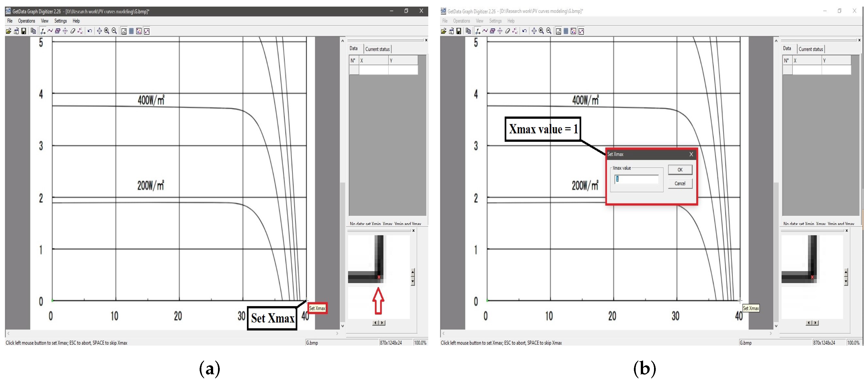Switch to Current status tab in window (a)
Image resolution: width=868 pixels, height=382 pixels.
tap(377, 49)
